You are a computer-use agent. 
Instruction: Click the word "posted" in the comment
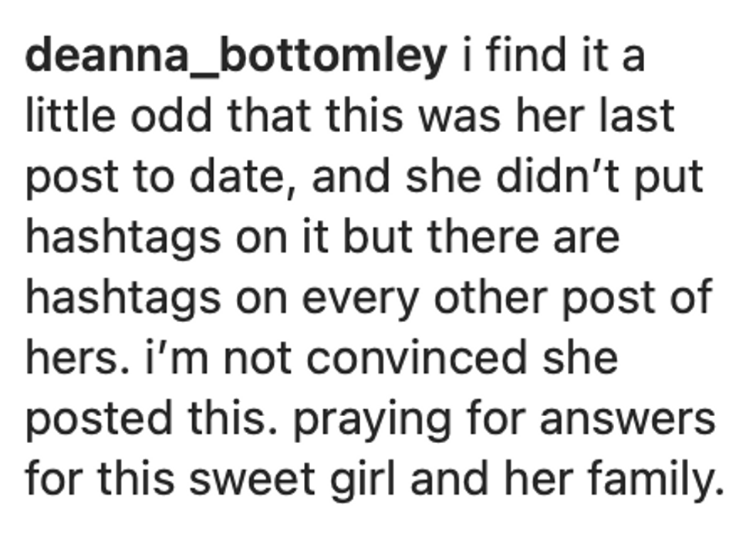tap(99, 420)
